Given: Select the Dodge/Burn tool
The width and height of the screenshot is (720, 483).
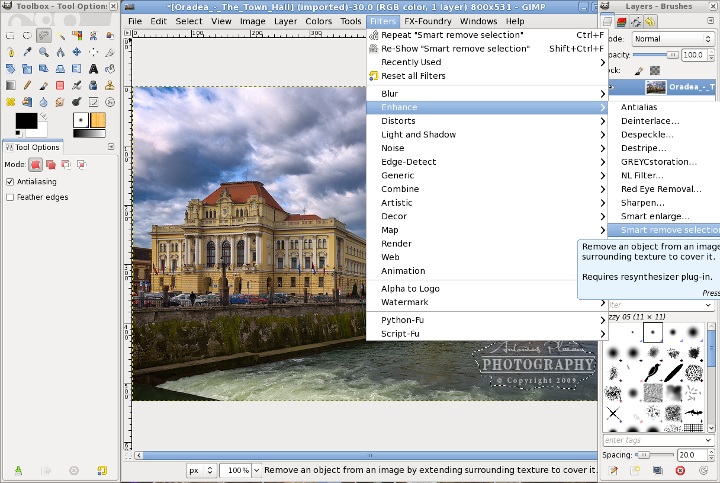Looking at the screenshot, I should 77,102.
